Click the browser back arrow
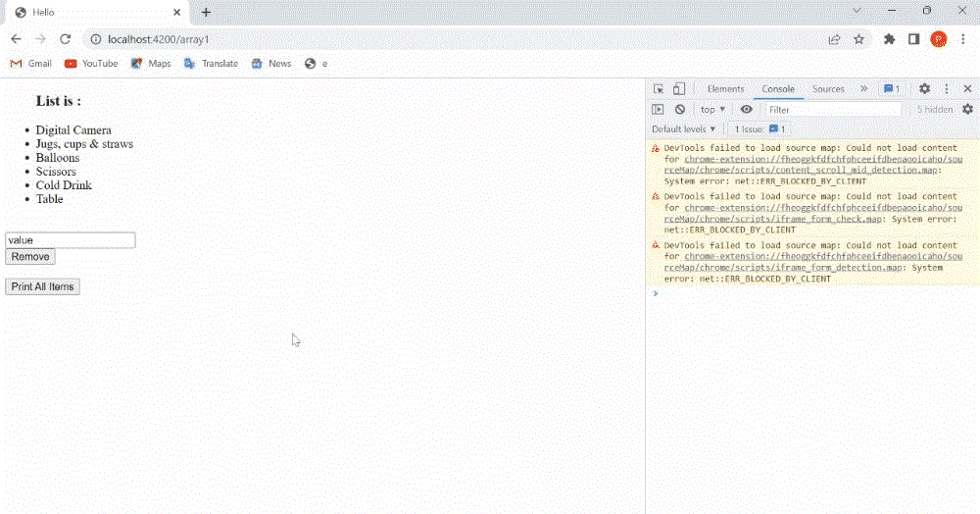This screenshot has height=514, width=980. click(x=17, y=39)
